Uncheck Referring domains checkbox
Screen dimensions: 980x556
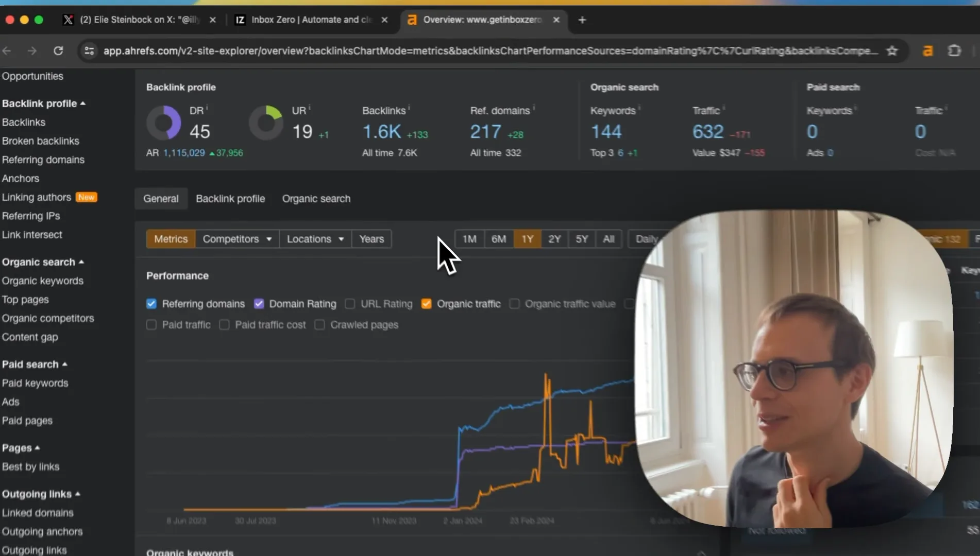pyautogui.click(x=151, y=304)
